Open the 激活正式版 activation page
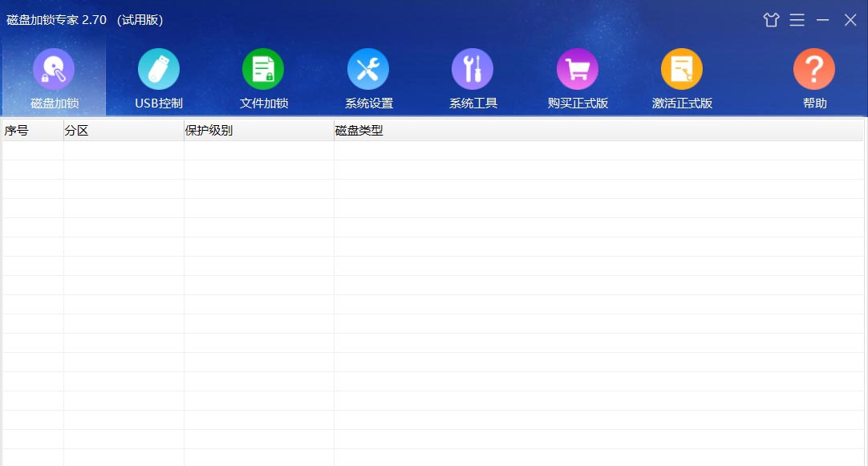This screenshot has height=466, width=868. click(x=681, y=76)
